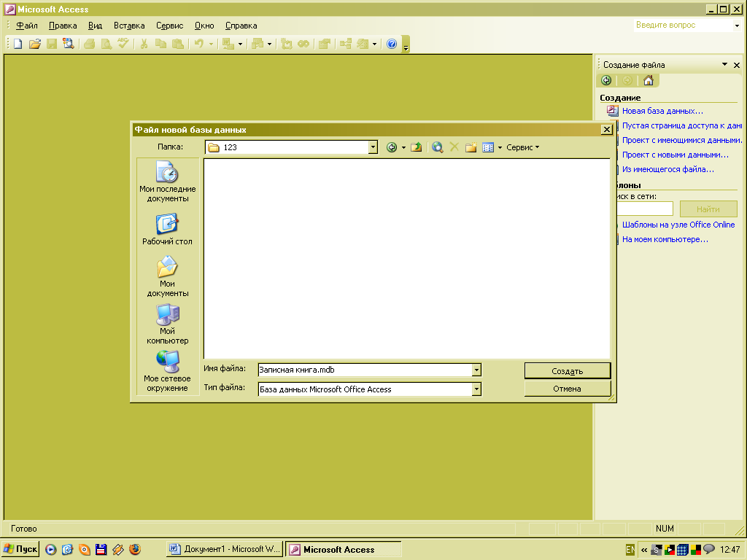Select Рабочий стол in places bar
Screen dimensions: 747x560
coord(167,229)
